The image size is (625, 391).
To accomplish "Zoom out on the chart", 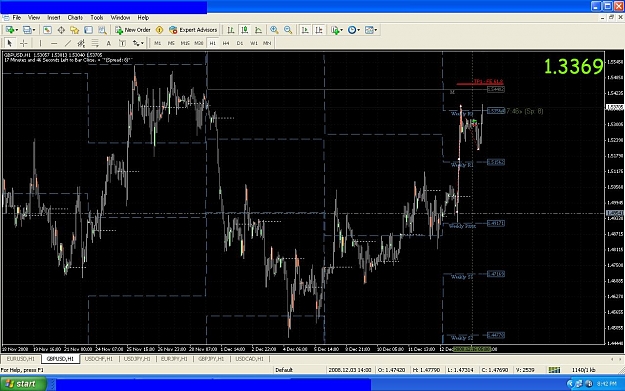I will tap(288, 30).
